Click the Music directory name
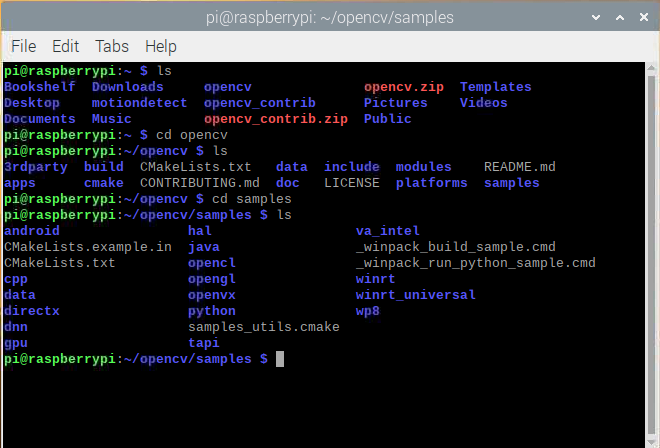Viewport: 660px width, 448px height. [112, 119]
